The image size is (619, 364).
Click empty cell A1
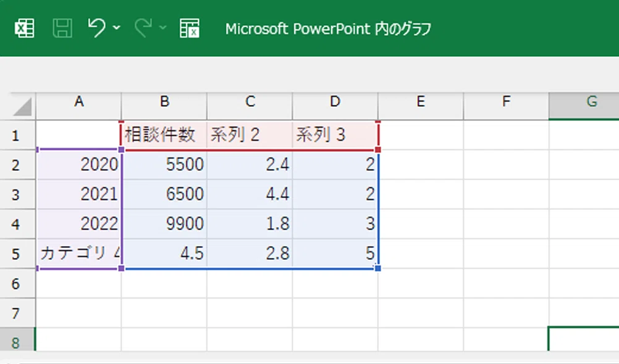pyautogui.click(x=78, y=135)
